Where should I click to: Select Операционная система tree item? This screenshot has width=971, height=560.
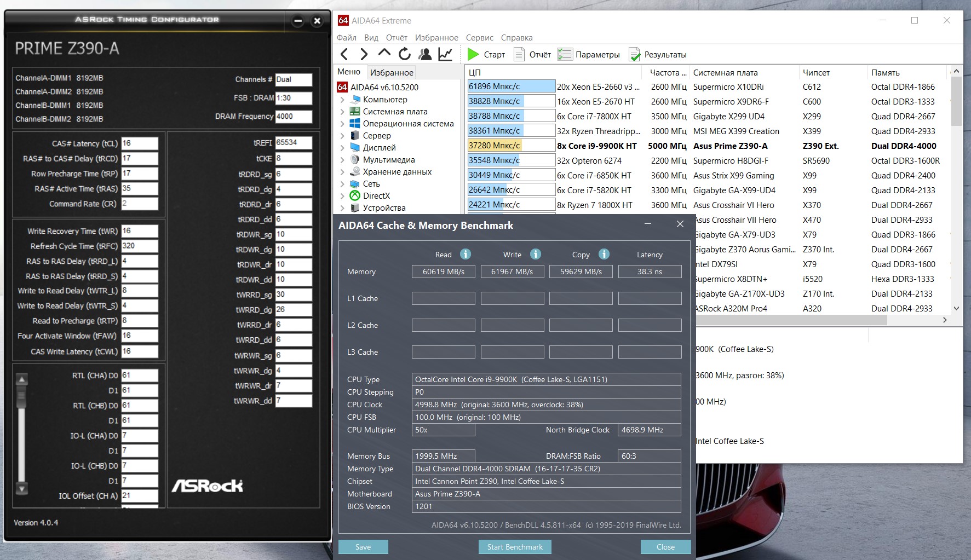point(408,123)
